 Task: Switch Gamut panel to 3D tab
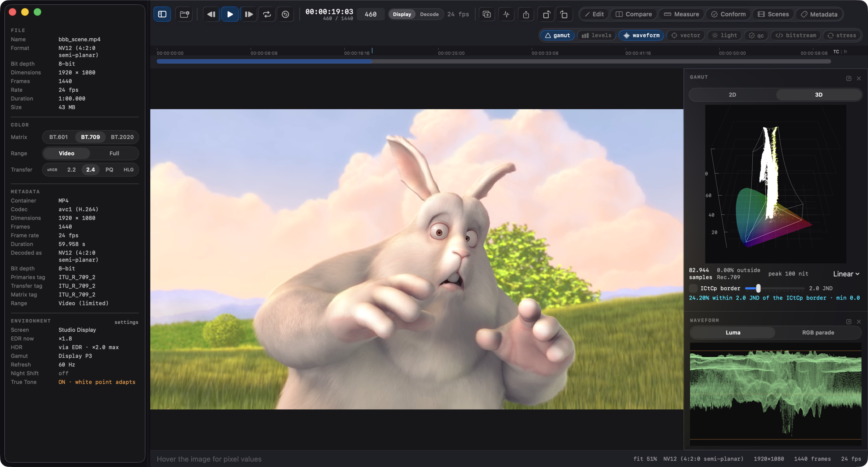818,94
